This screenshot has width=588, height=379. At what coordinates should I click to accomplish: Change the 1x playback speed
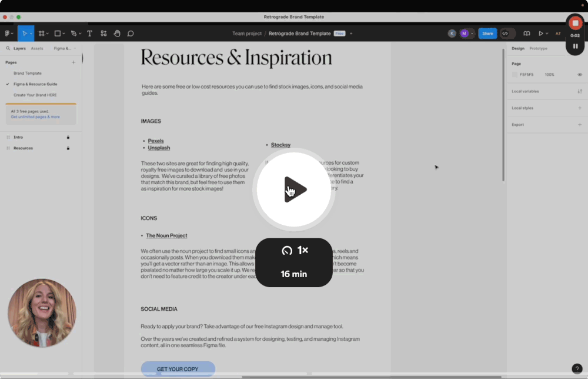[x=295, y=250]
